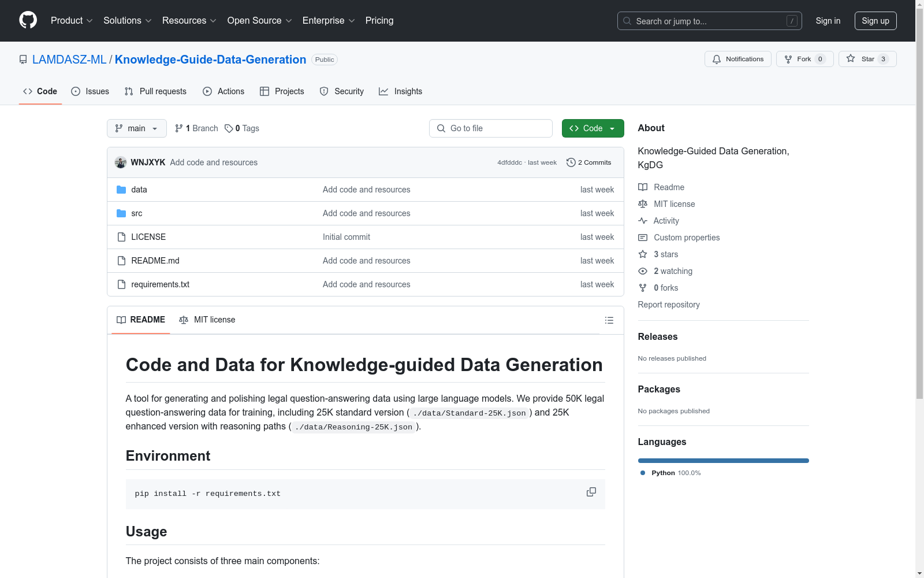Expand the green Code dropdown button
The image size is (924, 578).
pyautogui.click(x=593, y=128)
